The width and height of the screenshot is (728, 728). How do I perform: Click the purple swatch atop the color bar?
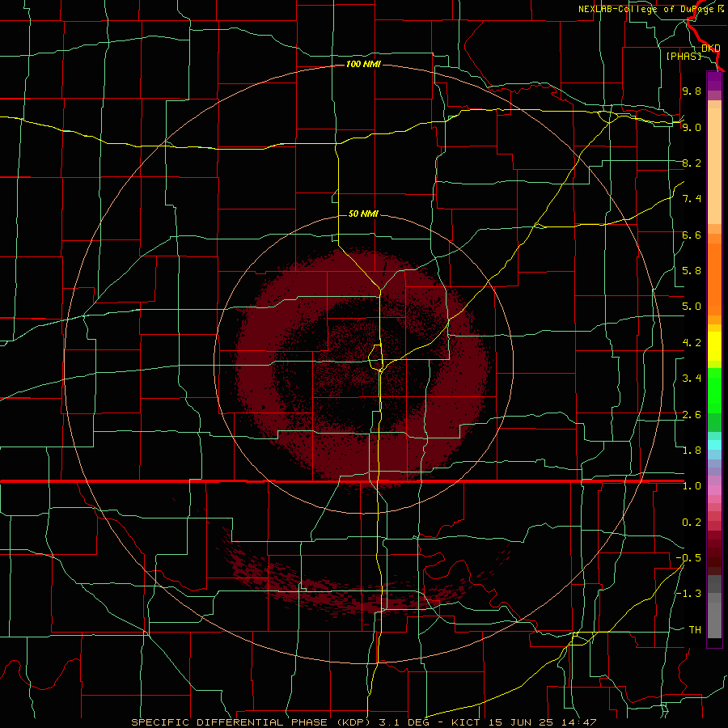tap(714, 82)
